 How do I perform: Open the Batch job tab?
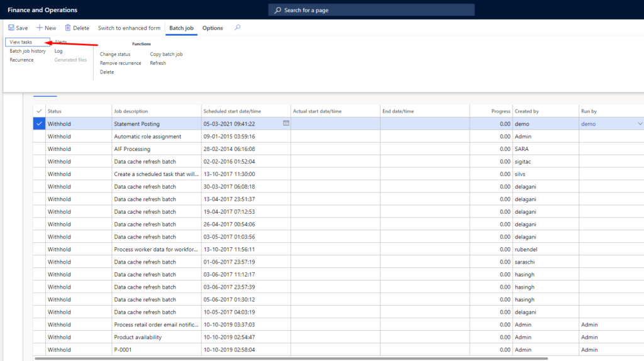pos(181,28)
